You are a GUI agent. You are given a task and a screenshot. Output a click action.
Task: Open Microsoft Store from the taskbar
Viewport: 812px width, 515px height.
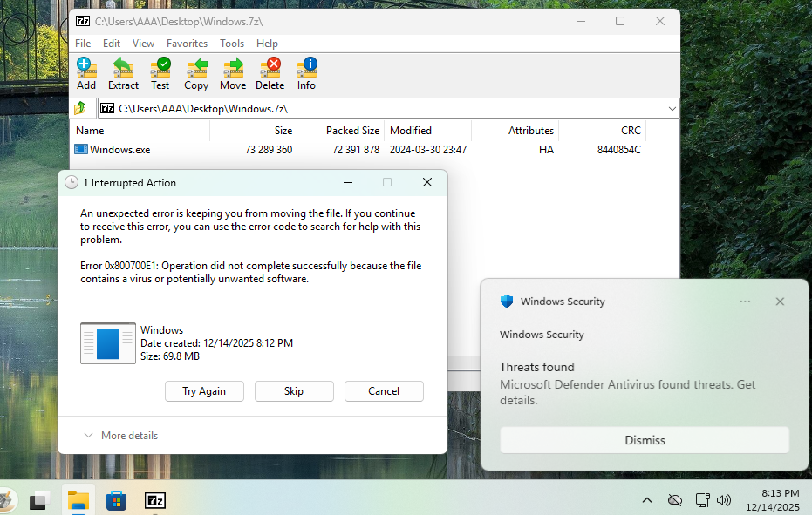click(x=117, y=500)
